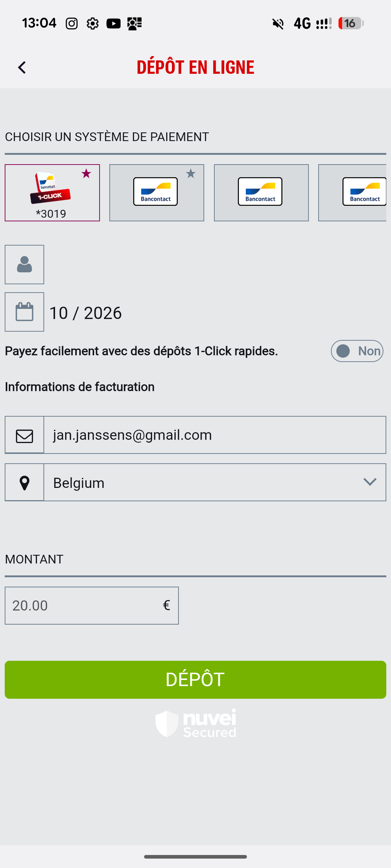Choose the second Bancontact payment option

[x=156, y=193]
